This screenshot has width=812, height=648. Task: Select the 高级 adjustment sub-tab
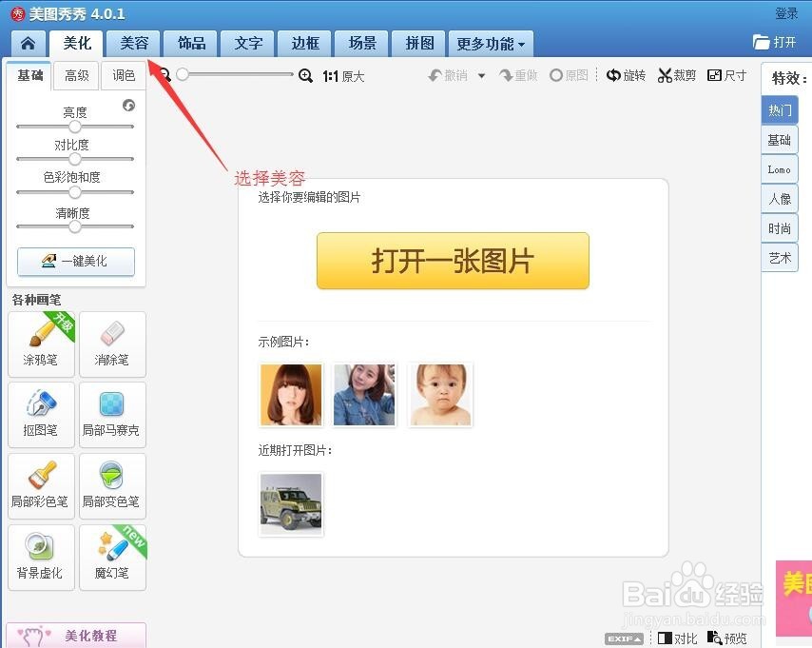(77, 76)
